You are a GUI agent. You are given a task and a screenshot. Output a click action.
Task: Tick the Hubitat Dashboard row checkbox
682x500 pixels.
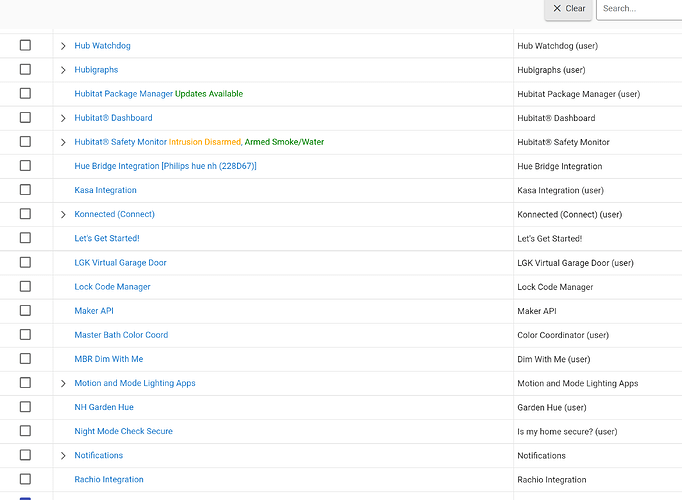(25, 117)
